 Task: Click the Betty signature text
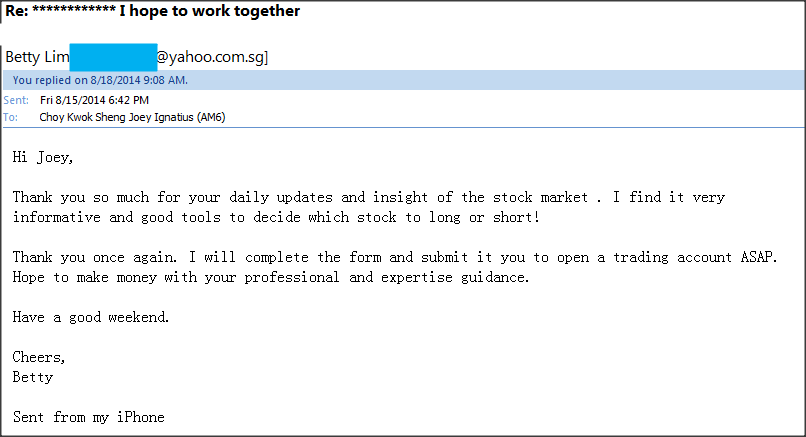[33, 377]
